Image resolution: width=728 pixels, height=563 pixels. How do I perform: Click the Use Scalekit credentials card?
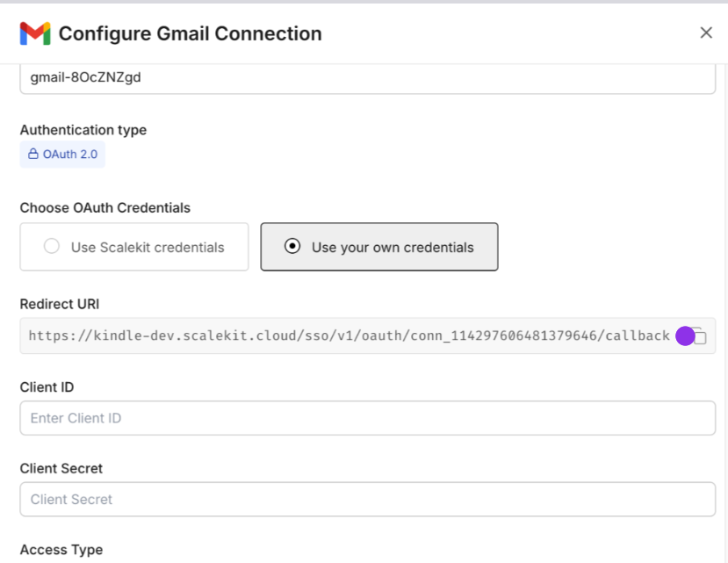point(133,247)
